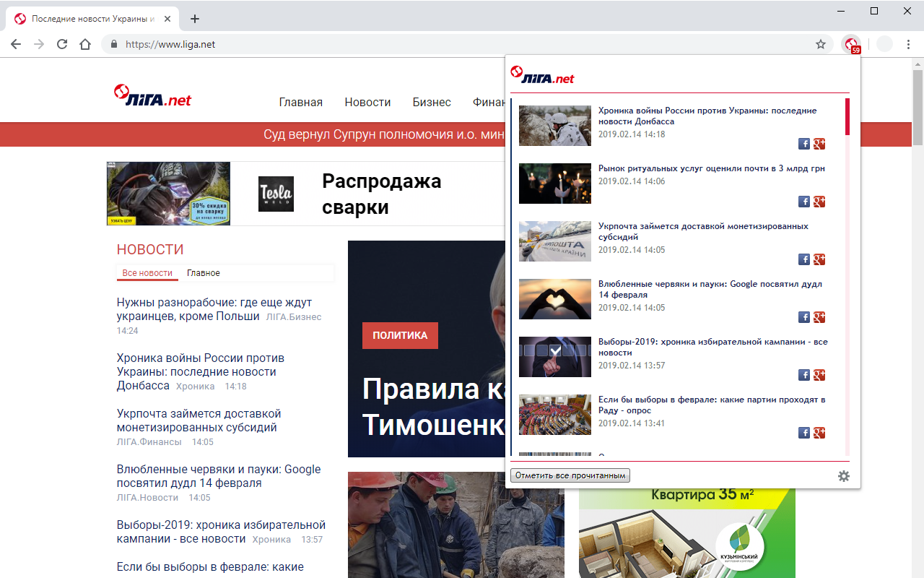Share ritual services article on Google Plus
924x578 pixels.
819,202
